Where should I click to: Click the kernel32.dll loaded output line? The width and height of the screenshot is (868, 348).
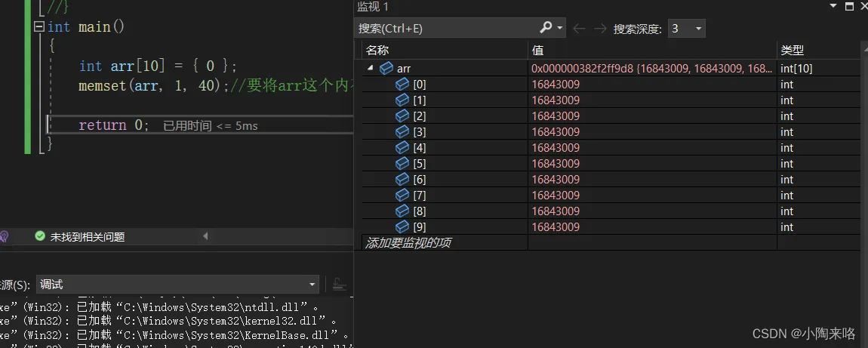tap(168, 321)
